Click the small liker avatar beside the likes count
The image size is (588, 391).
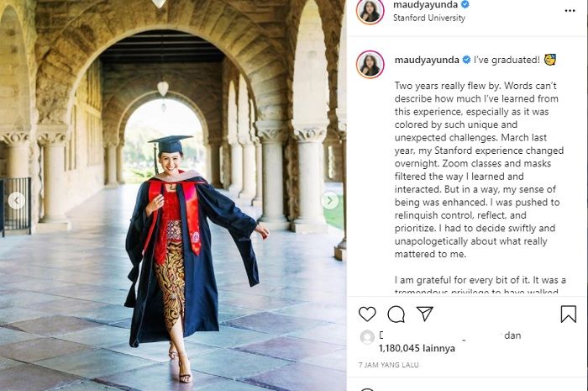pos(367,336)
